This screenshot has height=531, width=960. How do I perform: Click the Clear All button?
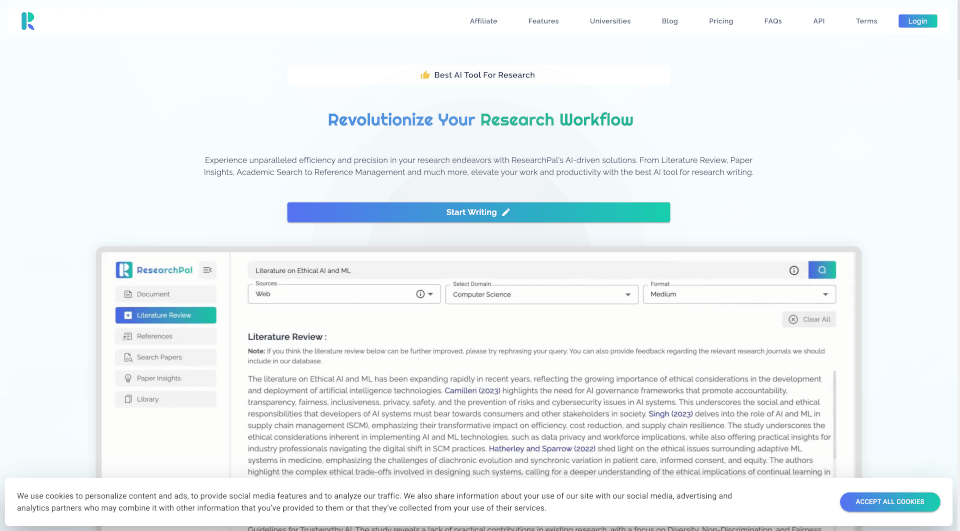(809, 319)
